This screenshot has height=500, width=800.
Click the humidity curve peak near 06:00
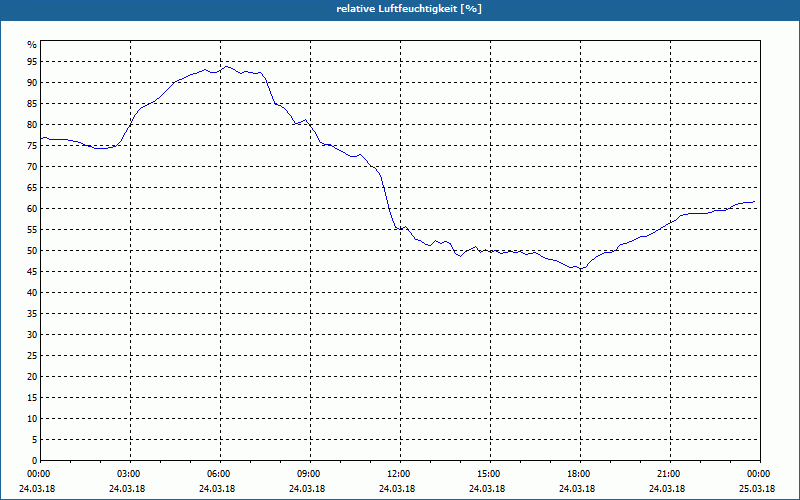coord(227,66)
